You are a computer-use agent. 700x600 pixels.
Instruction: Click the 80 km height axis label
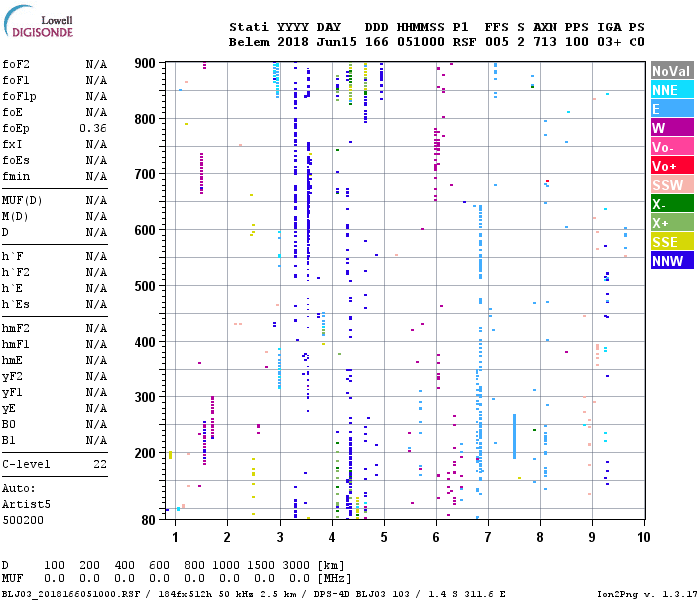click(148, 521)
